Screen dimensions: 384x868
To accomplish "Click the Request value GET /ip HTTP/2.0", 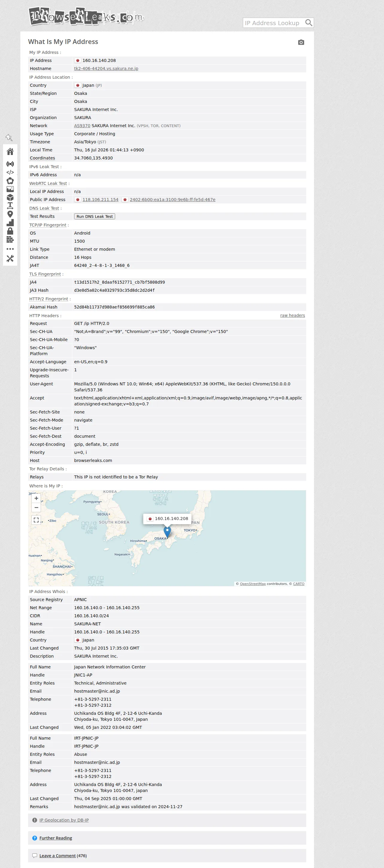I will point(92,323).
